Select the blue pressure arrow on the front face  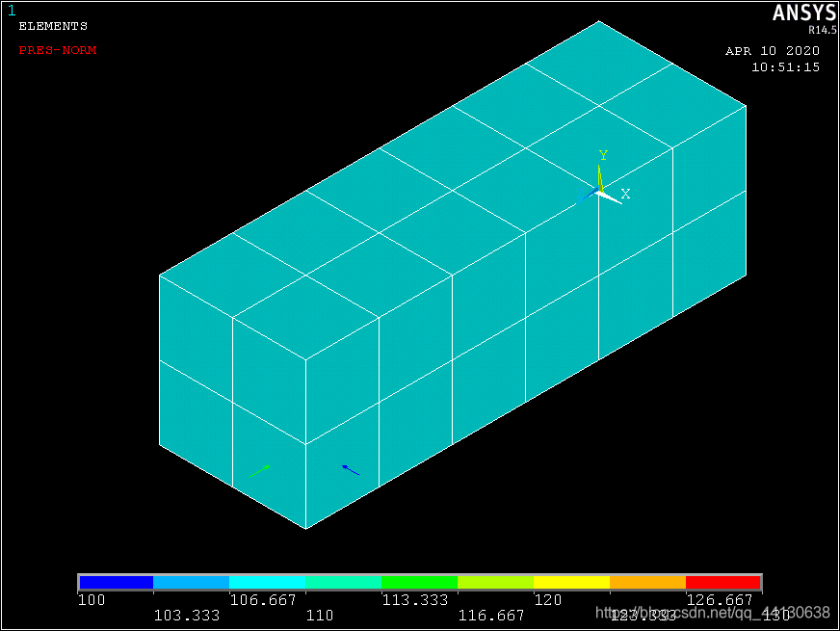point(351,470)
